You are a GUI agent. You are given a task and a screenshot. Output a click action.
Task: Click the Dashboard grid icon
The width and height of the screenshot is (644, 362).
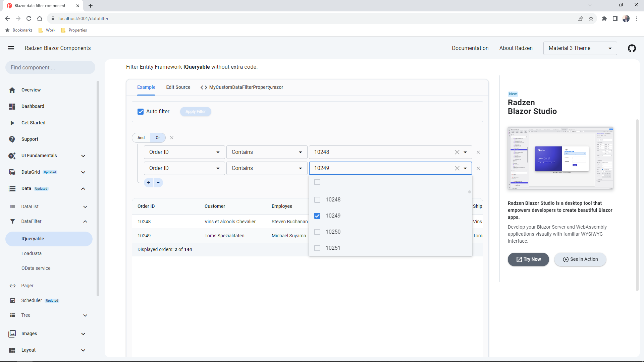(12, 106)
